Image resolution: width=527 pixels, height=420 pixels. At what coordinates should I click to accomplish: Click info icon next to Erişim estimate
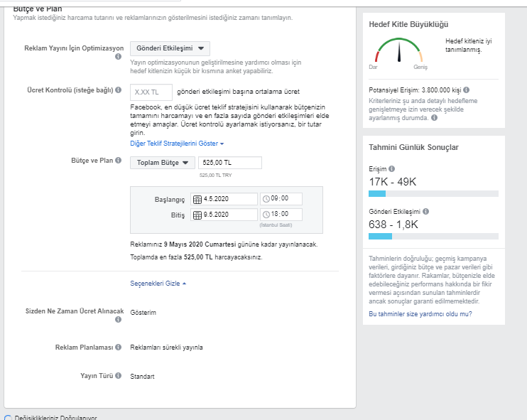[391, 169]
